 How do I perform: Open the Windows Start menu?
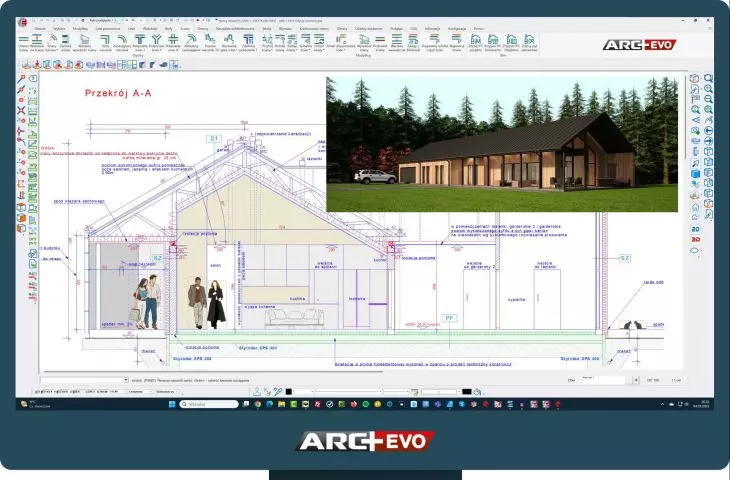point(172,404)
